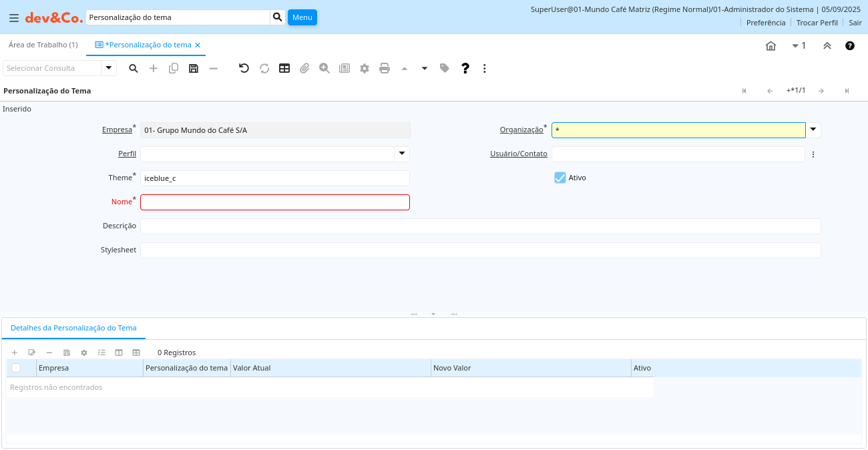The height and width of the screenshot is (450, 868).
Task: Expand the Organização dropdown
Action: (x=813, y=130)
